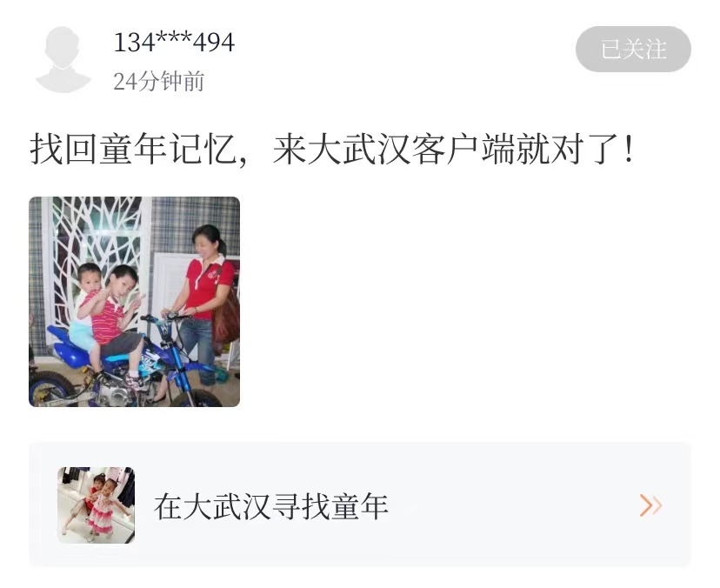Open the children on motorbike photo
The width and height of the screenshot is (720, 588).
click(x=134, y=302)
